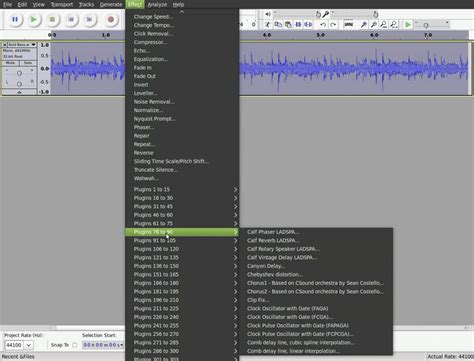This screenshot has width=474, height=361.
Task: Expand Plugins 256 to 270 submenu
Action: tap(182, 334)
